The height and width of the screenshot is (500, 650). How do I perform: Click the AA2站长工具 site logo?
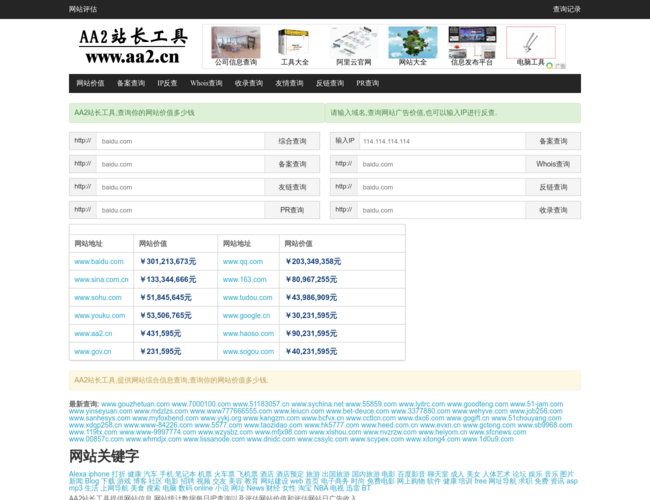[x=133, y=46]
